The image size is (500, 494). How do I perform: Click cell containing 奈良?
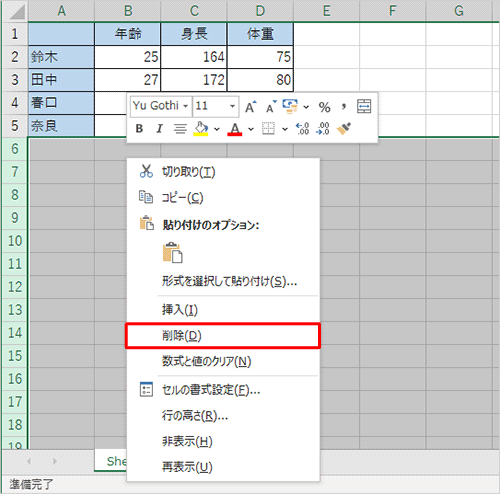[x=61, y=126]
